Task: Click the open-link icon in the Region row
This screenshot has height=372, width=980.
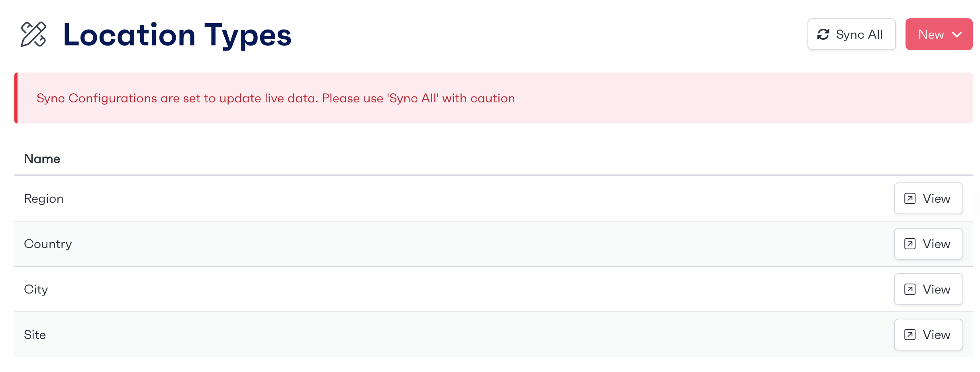Action: (910, 198)
